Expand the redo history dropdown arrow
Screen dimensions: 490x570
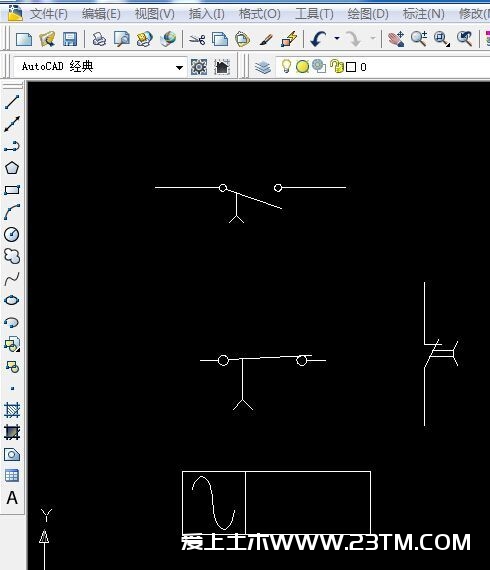373,38
